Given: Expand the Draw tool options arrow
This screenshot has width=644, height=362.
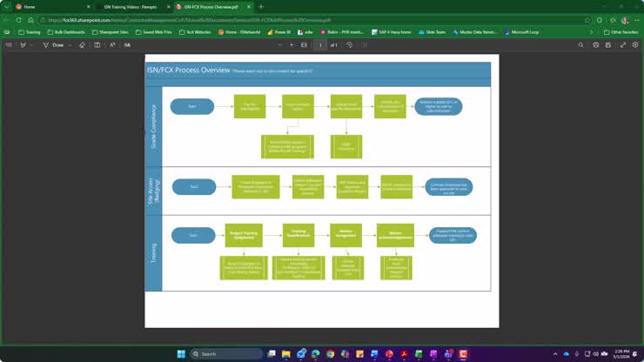Looking at the screenshot, I should click(70, 45).
